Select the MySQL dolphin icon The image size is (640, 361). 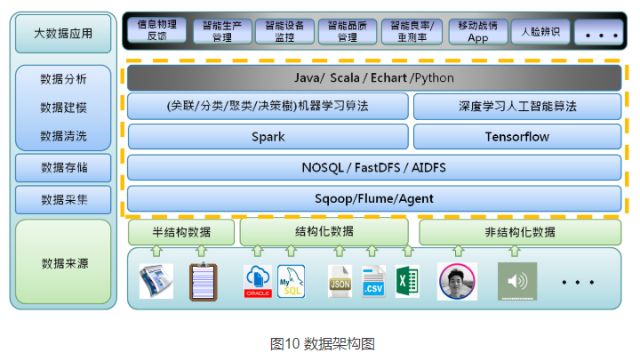coord(291,281)
